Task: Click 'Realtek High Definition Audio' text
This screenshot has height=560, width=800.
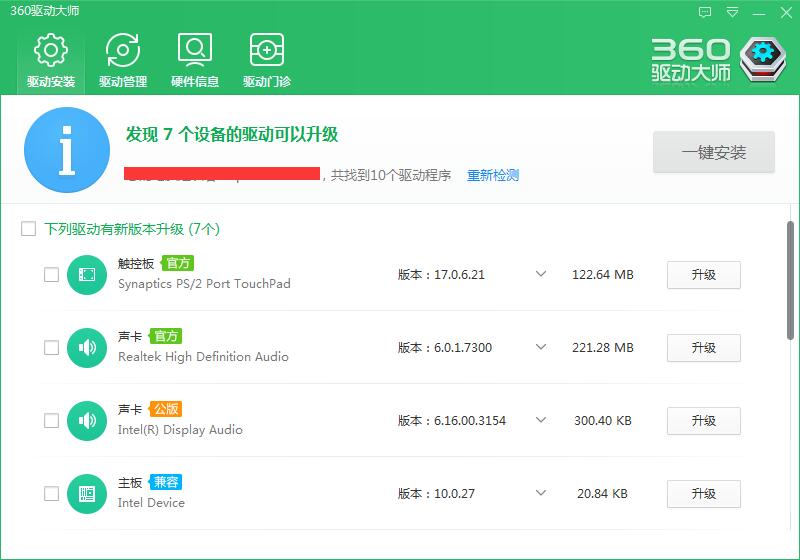Action: [203, 357]
